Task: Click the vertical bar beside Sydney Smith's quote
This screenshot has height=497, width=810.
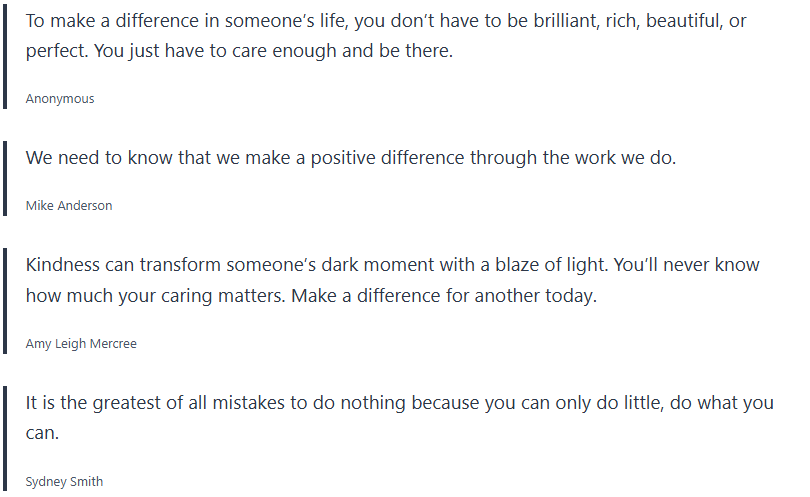Action: (5, 437)
